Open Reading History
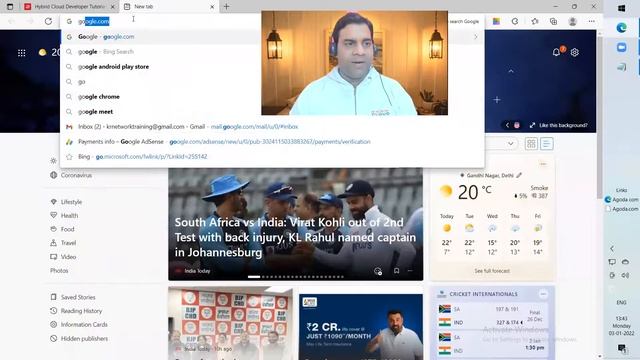 pos(81,311)
